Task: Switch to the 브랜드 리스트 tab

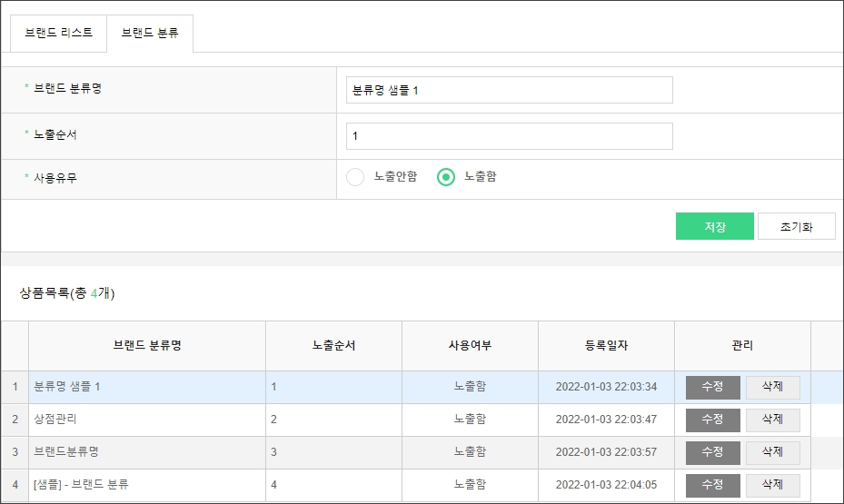Action: (58, 33)
